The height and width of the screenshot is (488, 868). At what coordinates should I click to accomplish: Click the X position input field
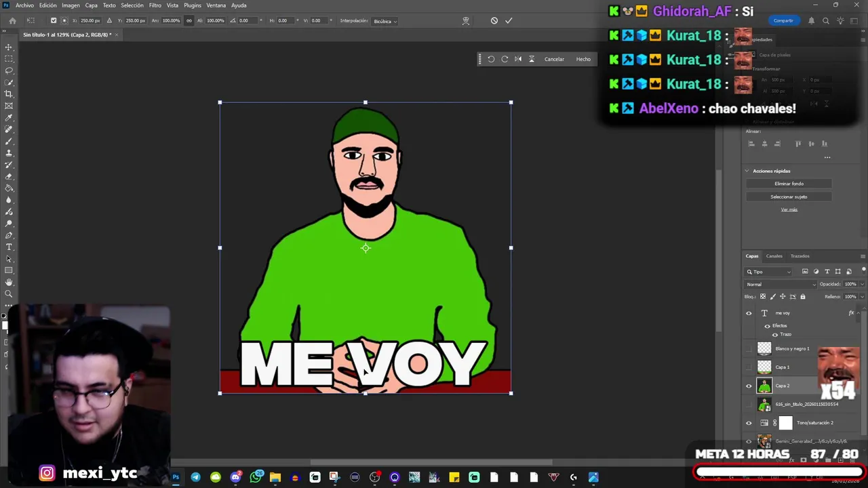90,20
